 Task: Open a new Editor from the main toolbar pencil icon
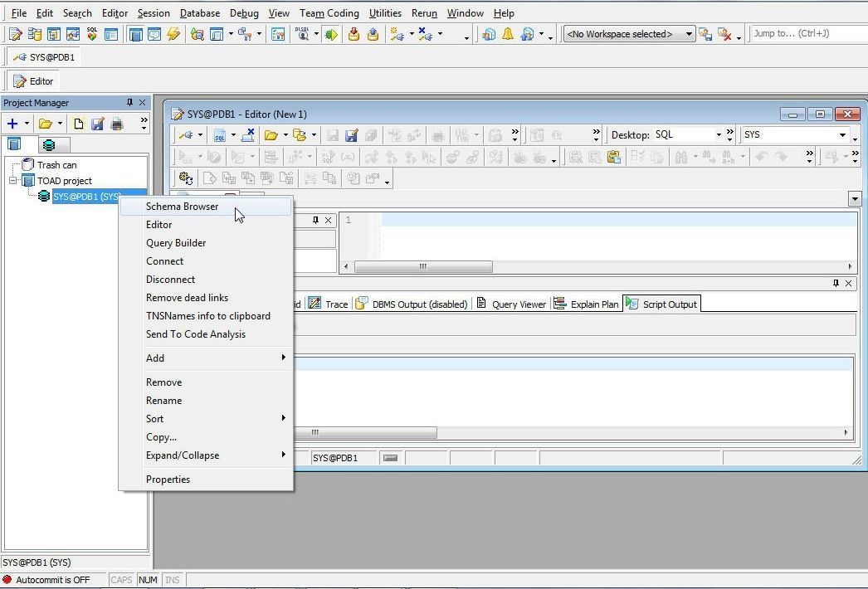tap(16, 34)
